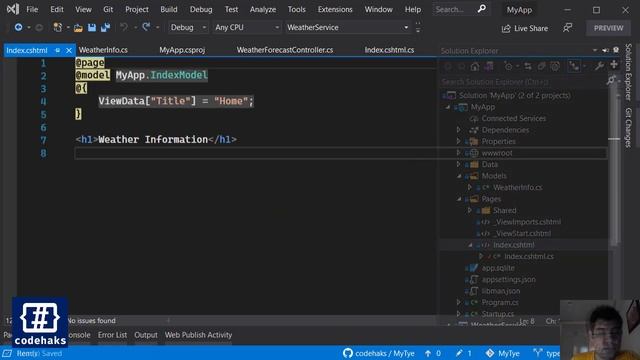Click Solution Explorer search options magnifier
This screenshot has width=640, height=360.
point(611,80)
